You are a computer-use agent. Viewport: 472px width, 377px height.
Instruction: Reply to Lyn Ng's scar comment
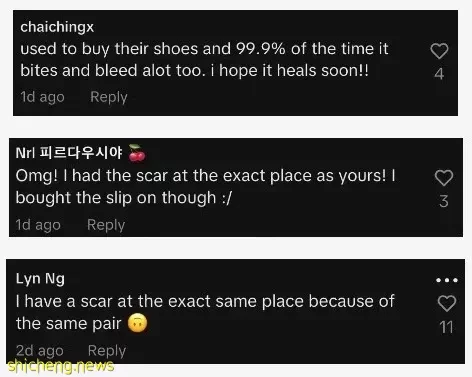[107, 350]
